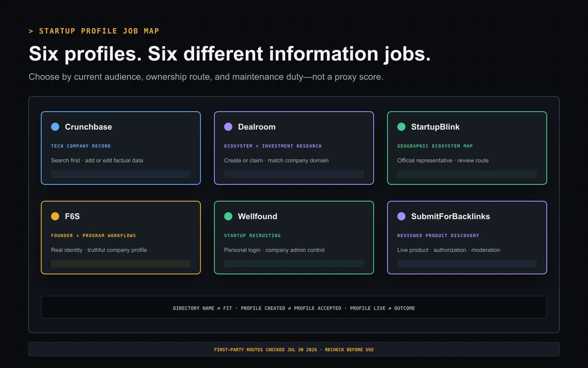The image size is (588, 368).
Task: Click the green dot beside Wellfound
Action: coord(228,216)
